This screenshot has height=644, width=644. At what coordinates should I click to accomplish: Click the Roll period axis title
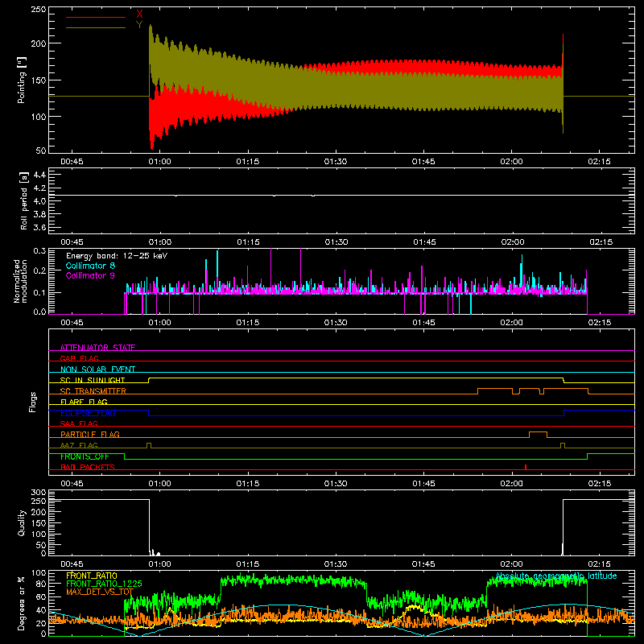24,200
